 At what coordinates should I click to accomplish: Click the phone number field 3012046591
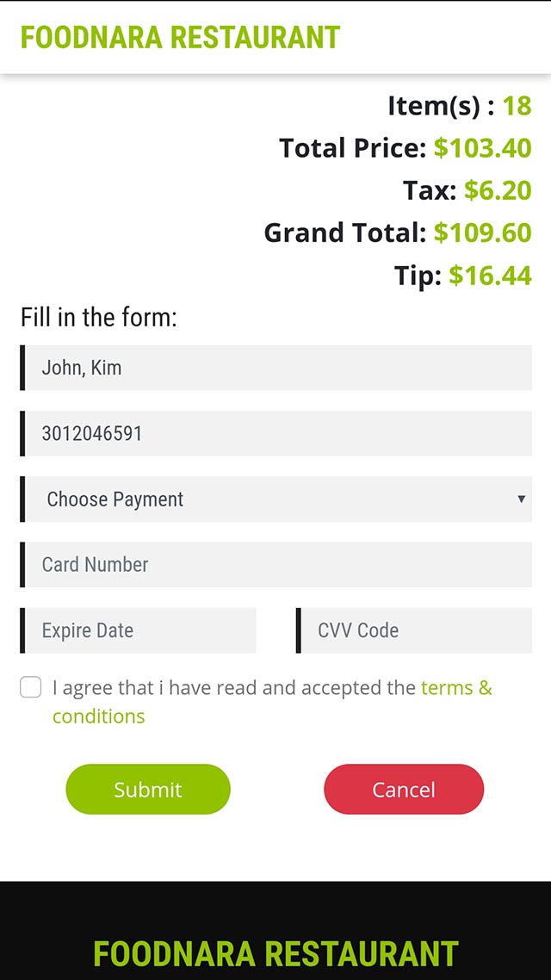(x=275, y=433)
